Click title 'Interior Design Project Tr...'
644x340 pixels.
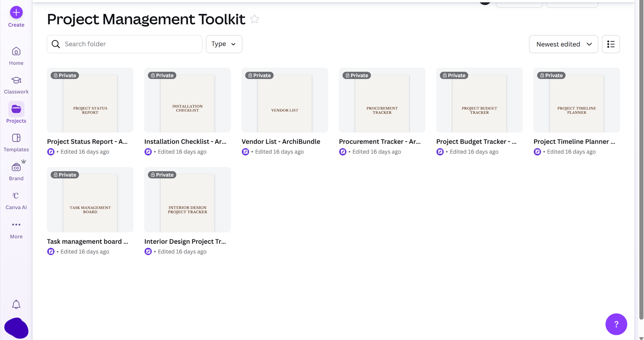pyautogui.click(x=185, y=241)
